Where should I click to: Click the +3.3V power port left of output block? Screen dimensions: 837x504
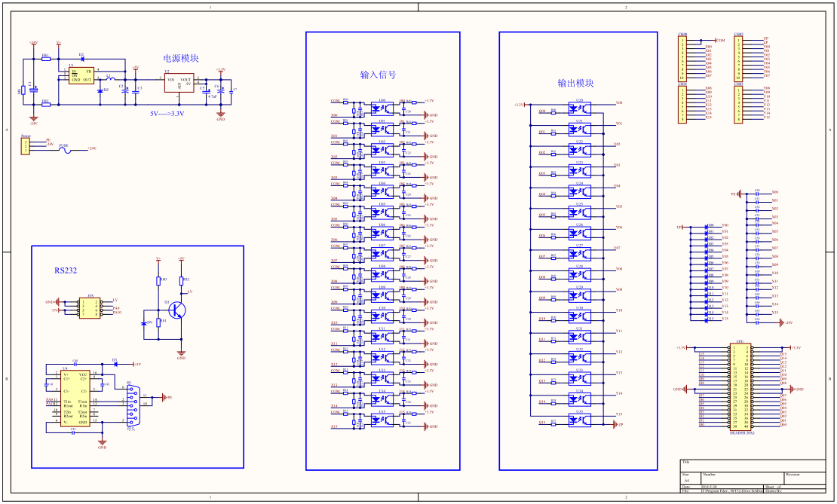[520, 105]
